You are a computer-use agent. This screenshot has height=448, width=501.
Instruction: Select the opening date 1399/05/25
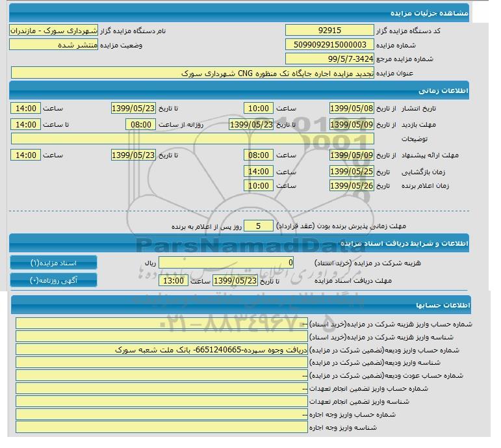coord(352,172)
